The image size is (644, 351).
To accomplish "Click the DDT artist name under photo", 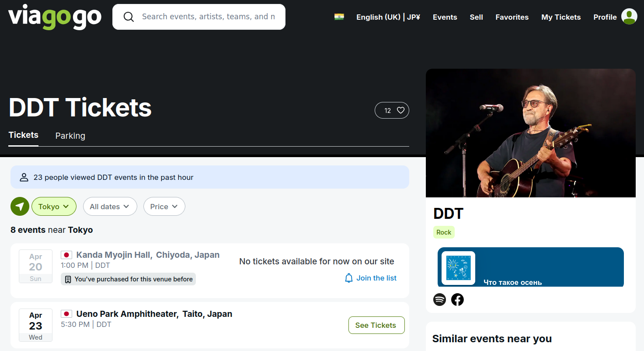I will pos(448,214).
